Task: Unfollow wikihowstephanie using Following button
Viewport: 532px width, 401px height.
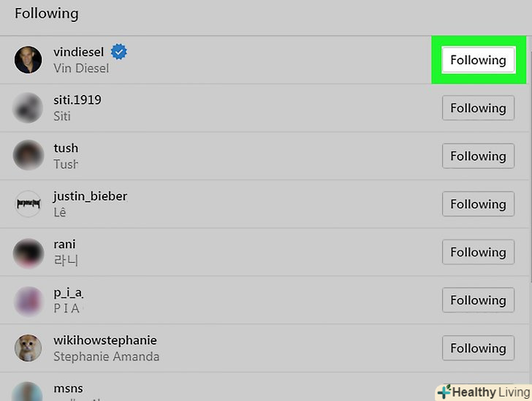Action: click(478, 348)
